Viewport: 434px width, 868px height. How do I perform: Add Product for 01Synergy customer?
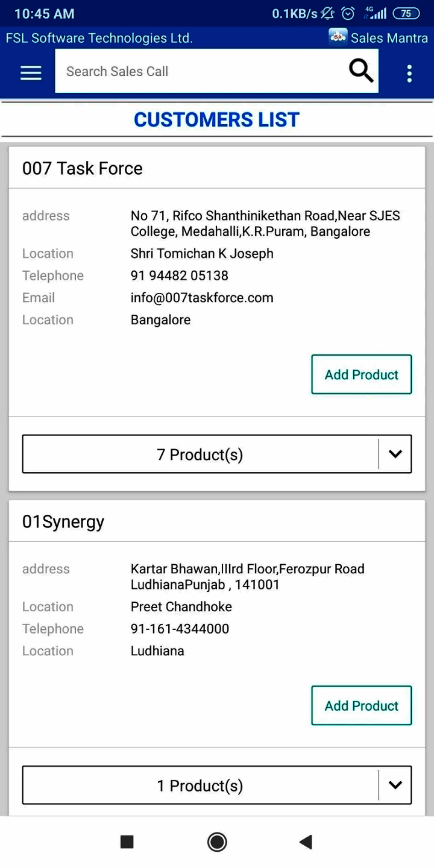(361, 705)
